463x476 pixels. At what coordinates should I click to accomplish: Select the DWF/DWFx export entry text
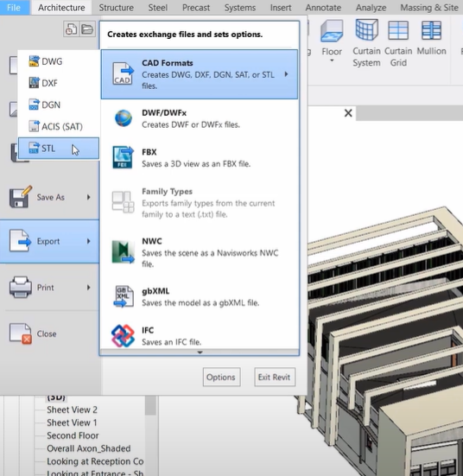coord(191,118)
